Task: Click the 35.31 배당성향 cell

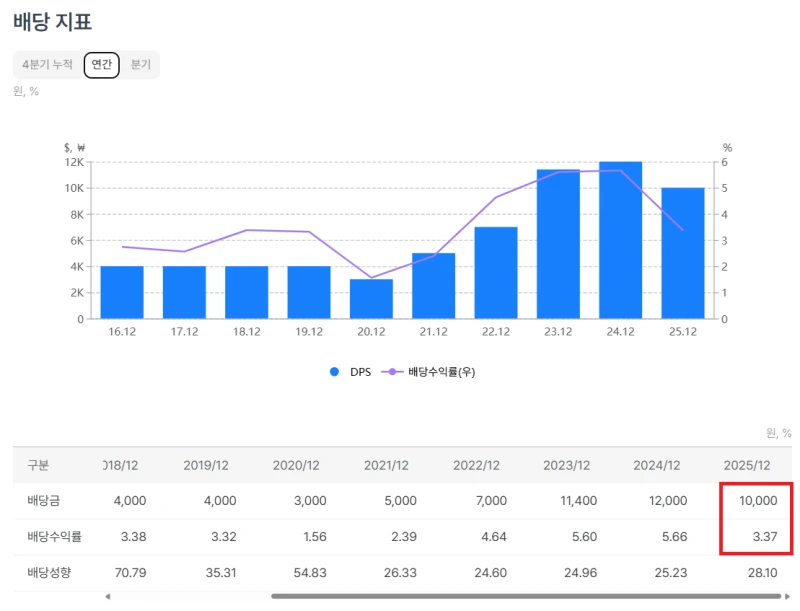Action: [221, 573]
